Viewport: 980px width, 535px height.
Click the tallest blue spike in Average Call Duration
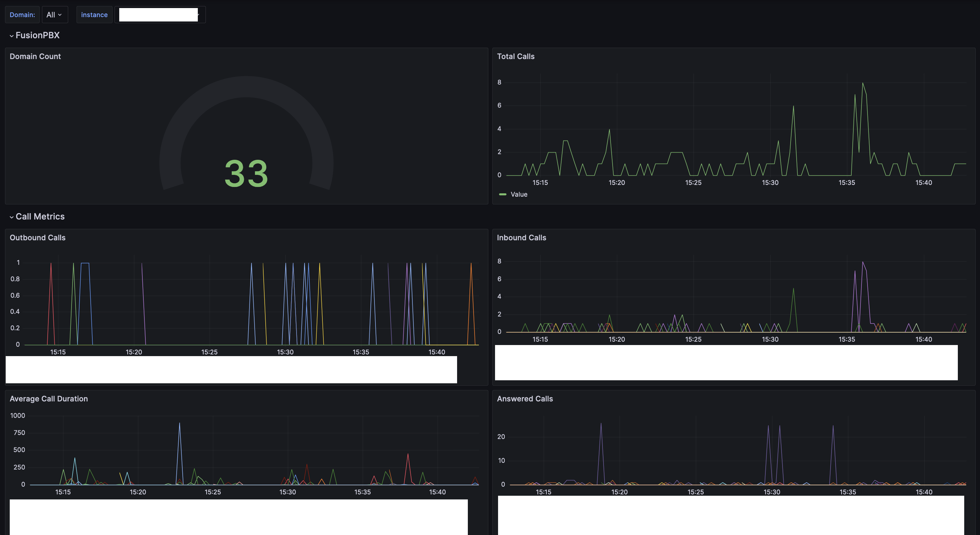pyautogui.click(x=180, y=424)
